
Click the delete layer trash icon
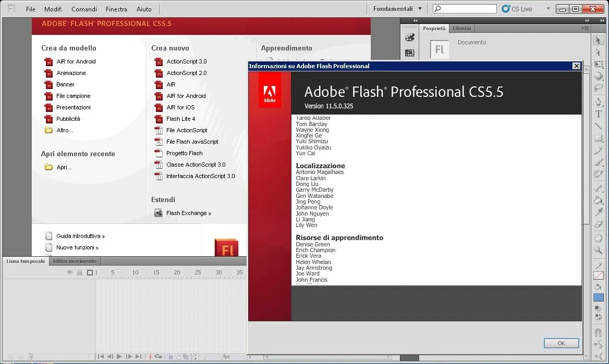pos(30,356)
